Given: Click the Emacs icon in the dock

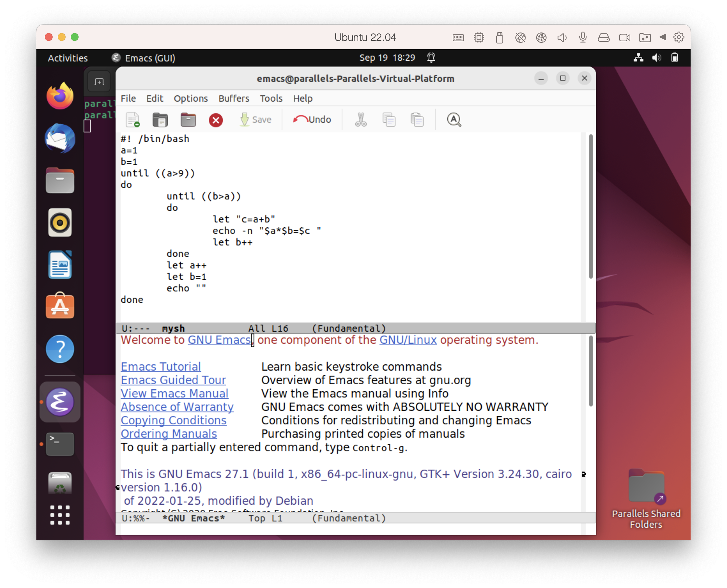Looking at the screenshot, I should [x=60, y=402].
